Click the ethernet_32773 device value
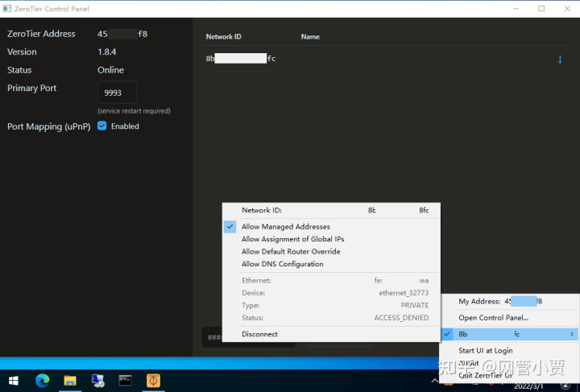The image size is (580, 392). (x=404, y=293)
